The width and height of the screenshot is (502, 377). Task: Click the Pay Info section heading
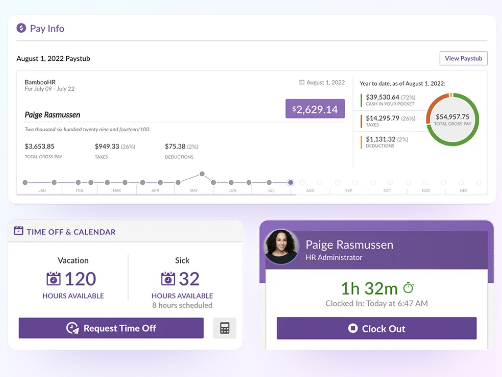coord(47,28)
